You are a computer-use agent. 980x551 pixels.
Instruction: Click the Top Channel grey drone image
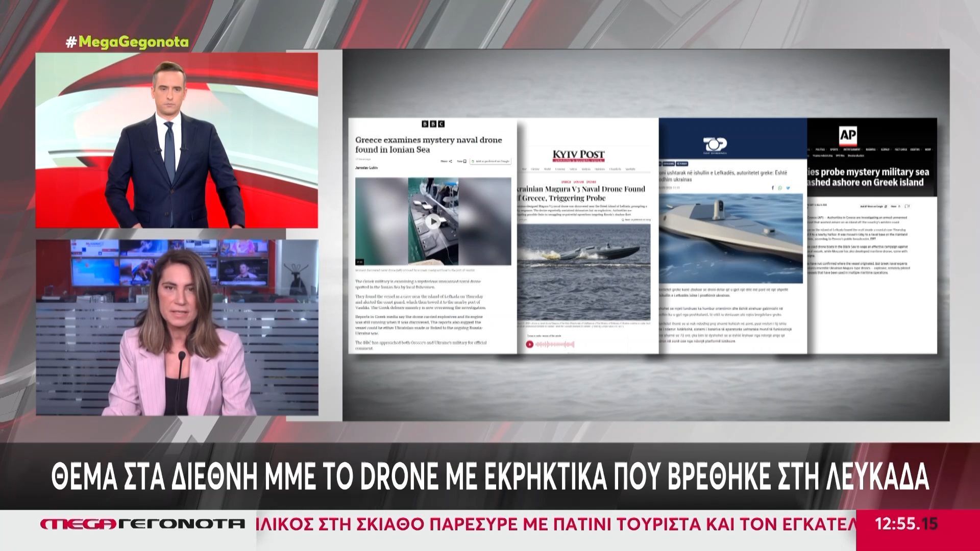point(731,238)
